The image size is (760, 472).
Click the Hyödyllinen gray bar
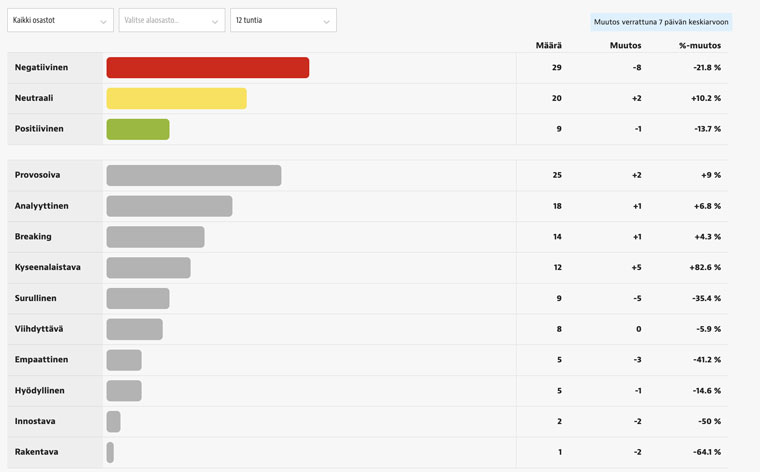click(124, 391)
